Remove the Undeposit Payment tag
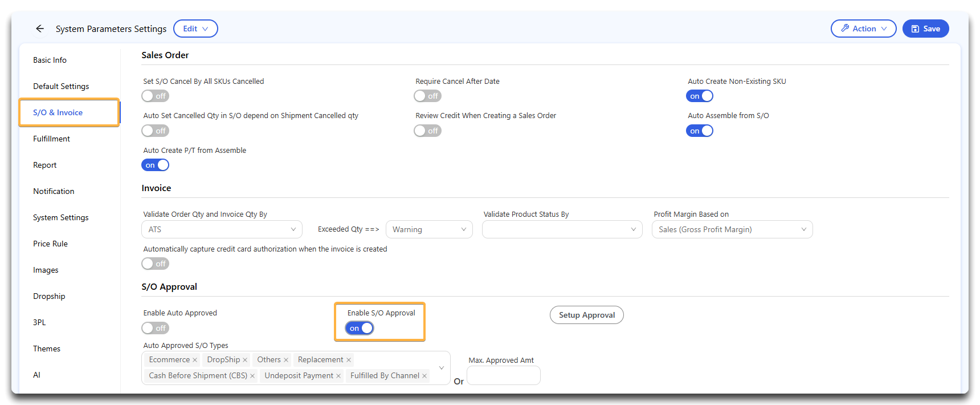This screenshot has height=405, width=980. click(338, 376)
